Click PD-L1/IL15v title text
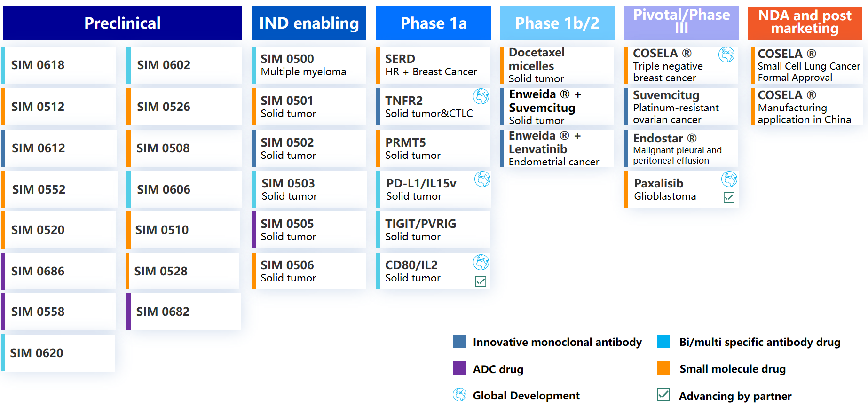The height and width of the screenshot is (406, 868). 421,183
